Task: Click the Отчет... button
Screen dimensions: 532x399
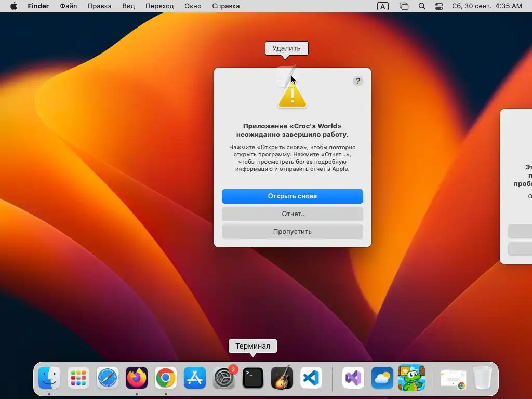Action: coord(292,214)
